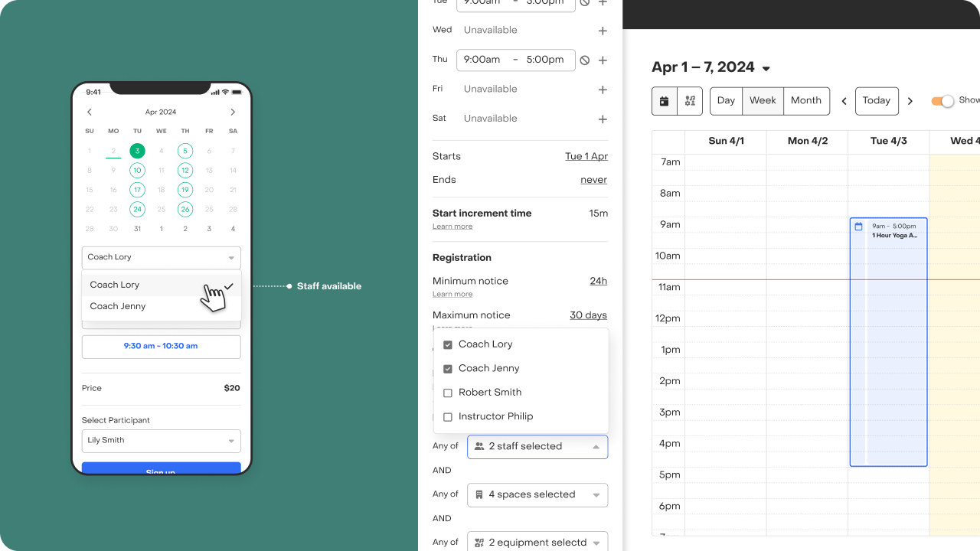Click calendar icon on the Yoga event
The image size is (980, 551).
[859, 227]
